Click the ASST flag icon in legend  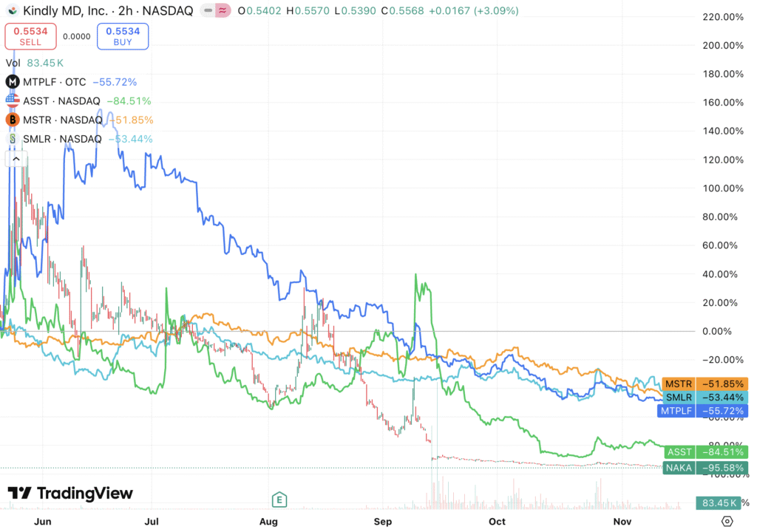click(x=13, y=101)
